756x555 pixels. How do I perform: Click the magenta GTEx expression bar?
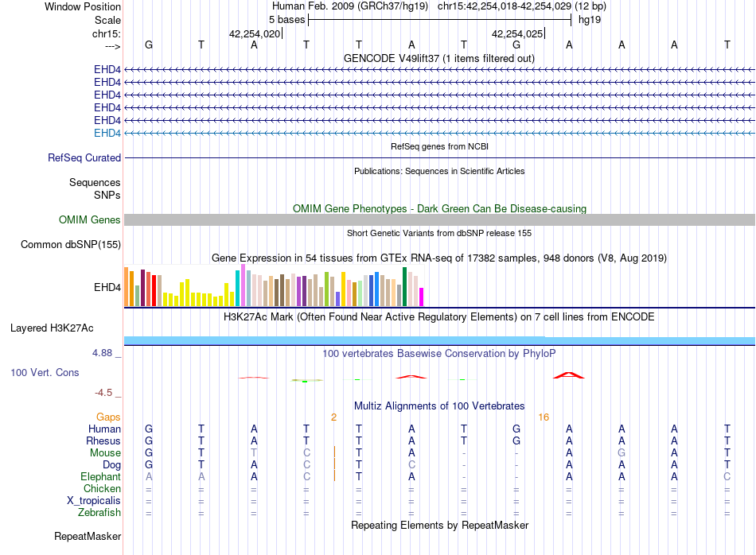(422, 297)
